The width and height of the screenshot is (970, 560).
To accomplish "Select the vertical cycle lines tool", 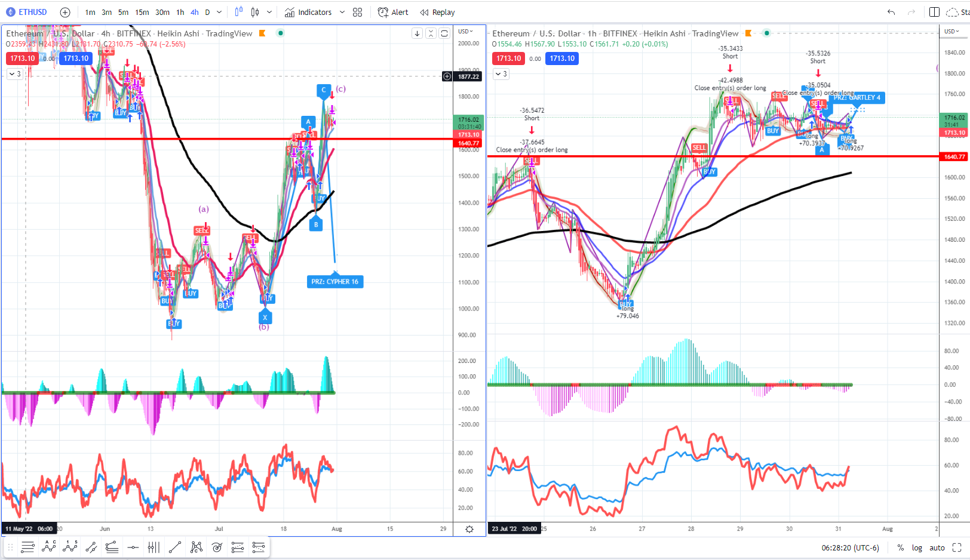I will (154, 547).
